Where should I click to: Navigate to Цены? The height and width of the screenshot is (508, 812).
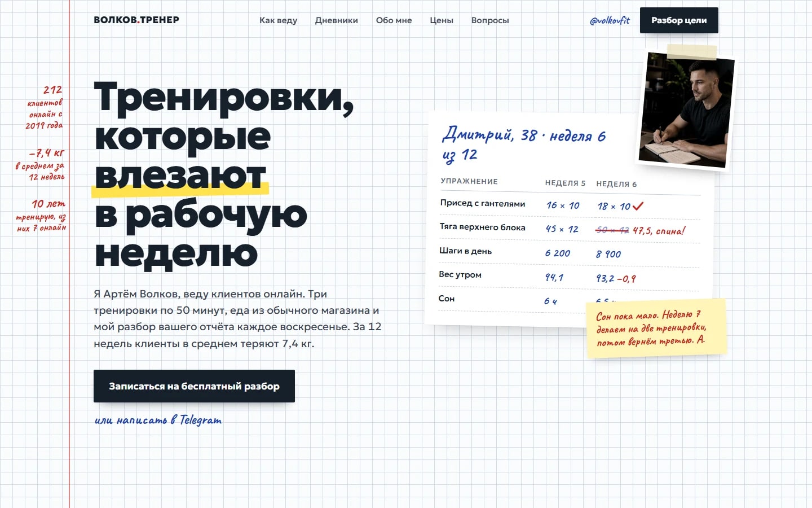(x=442, y=20)
